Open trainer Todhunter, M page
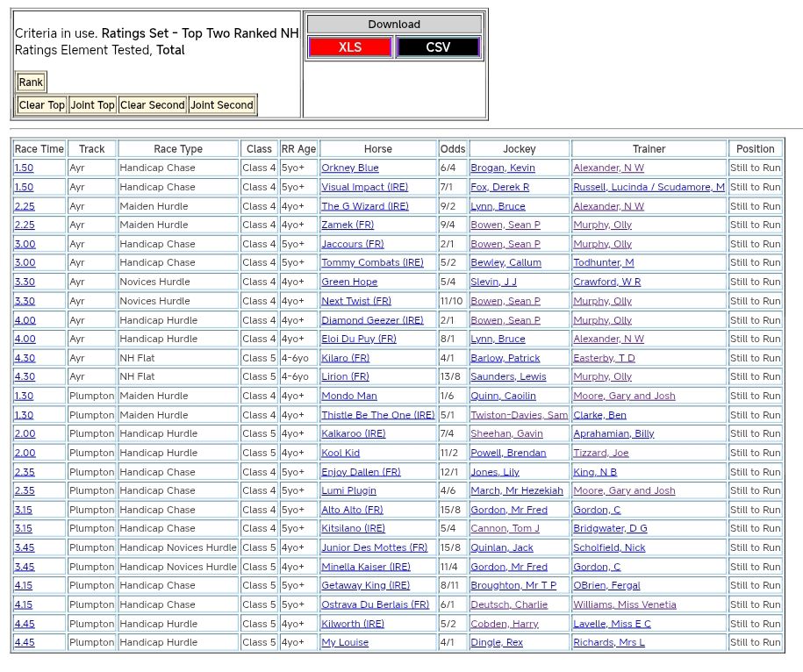803x672 pixels. [603, 262]
